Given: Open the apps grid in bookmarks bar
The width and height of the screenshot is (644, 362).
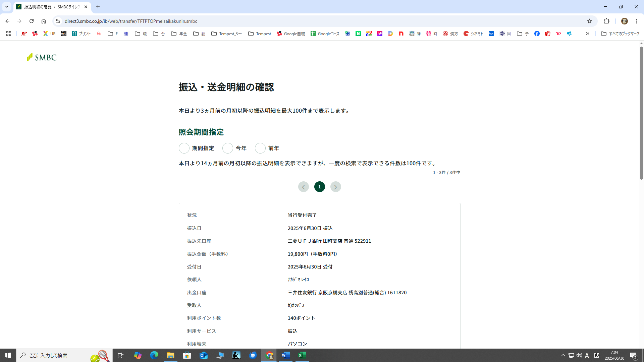Looking at the screenshot, I should coord(9,34).
